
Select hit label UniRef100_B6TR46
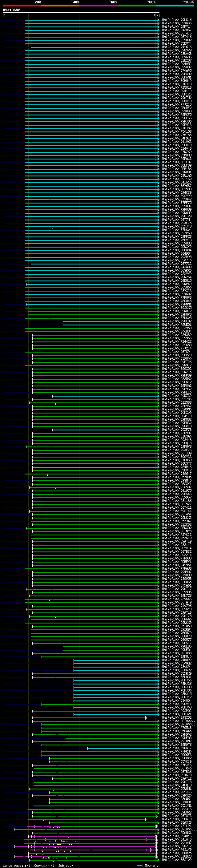tap(177, 768)
